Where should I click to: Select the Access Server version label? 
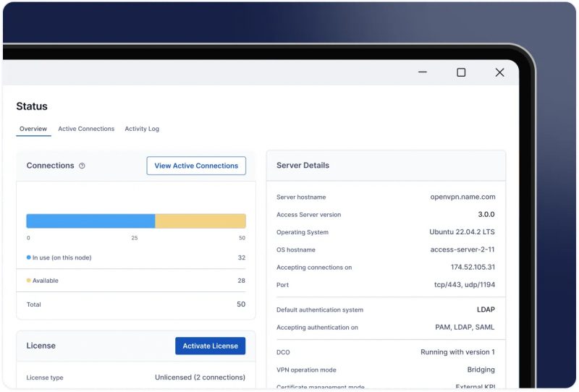pyautogui.click(x=309, y=215)
